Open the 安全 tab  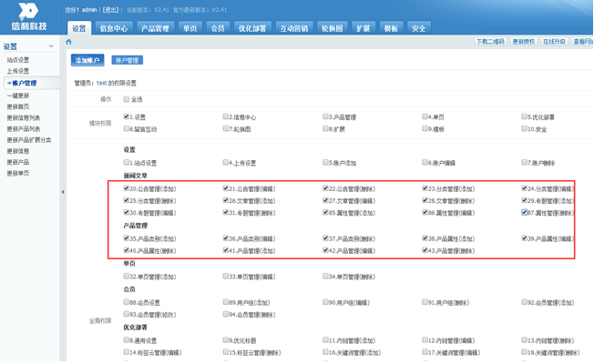click(x=418, y=28)
